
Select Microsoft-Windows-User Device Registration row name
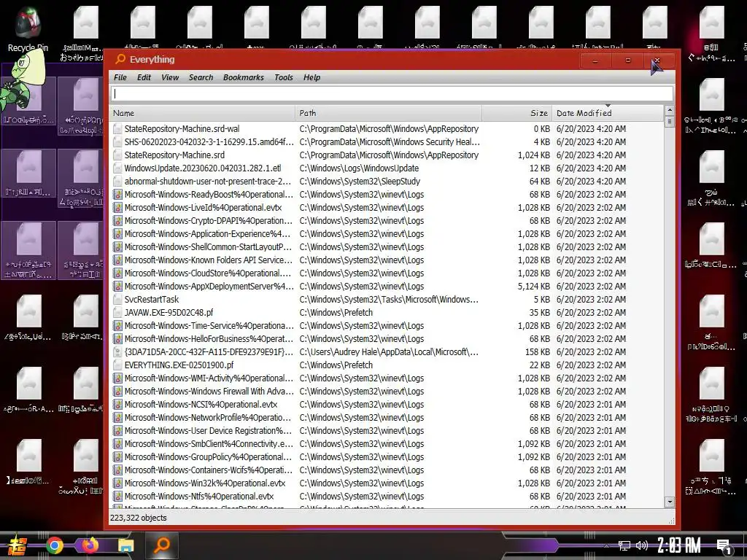tap(208, 430)
